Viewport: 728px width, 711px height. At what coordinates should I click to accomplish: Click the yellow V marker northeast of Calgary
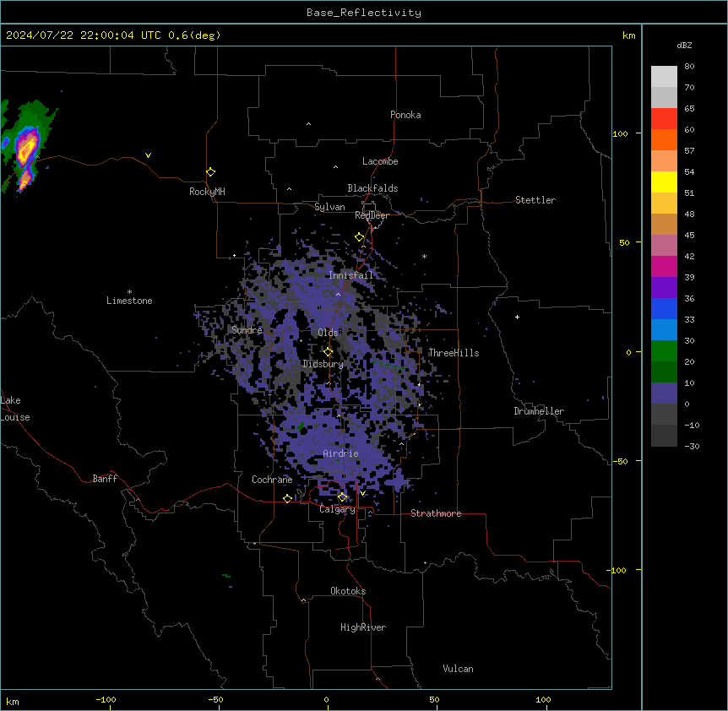(x=362, y=493)
